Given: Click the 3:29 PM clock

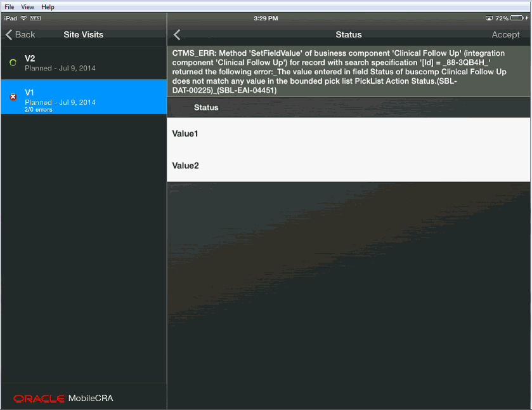Looking at the screenshot, I should point(266,18).
